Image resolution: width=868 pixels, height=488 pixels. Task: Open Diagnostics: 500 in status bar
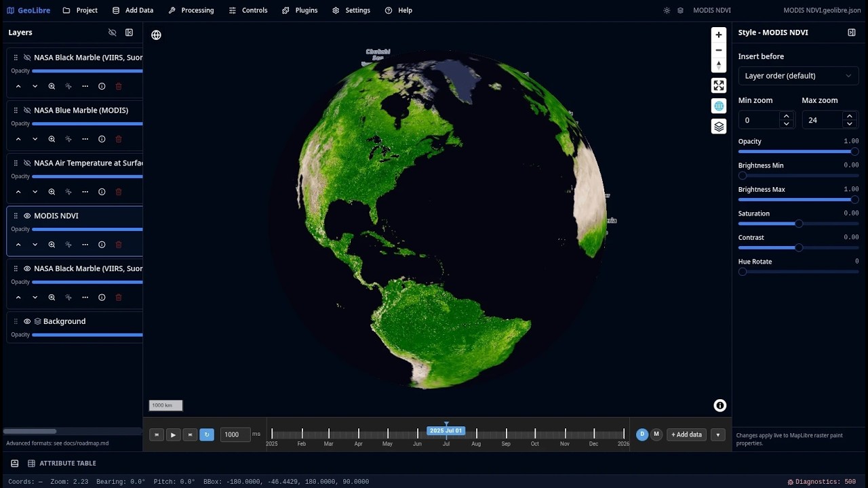[x=821, y=482]
